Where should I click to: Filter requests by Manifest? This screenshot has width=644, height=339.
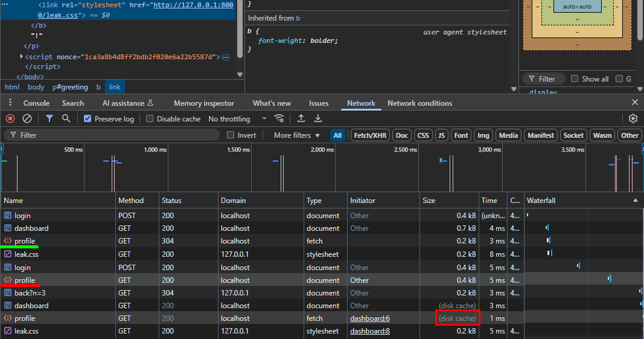pyautogui.click(x=541, y=135)
